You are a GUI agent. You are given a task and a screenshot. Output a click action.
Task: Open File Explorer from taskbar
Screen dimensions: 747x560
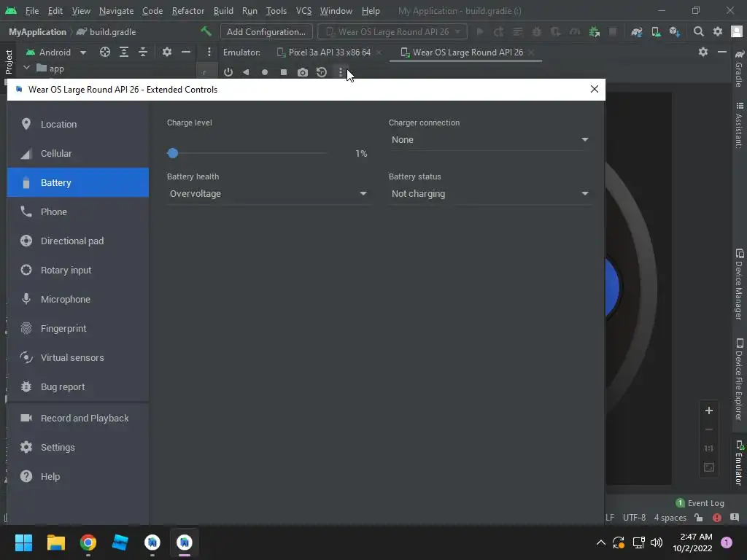pyautogui.click(x=55, y=542)
